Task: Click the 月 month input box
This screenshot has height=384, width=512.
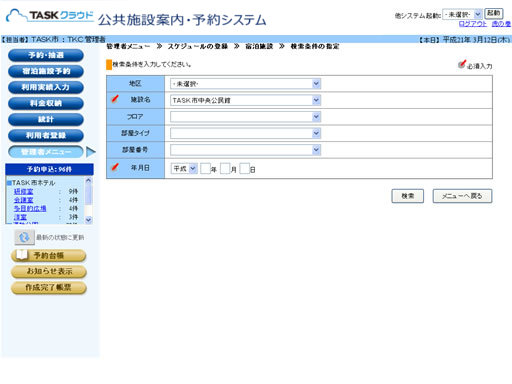Action: point(225,169)
